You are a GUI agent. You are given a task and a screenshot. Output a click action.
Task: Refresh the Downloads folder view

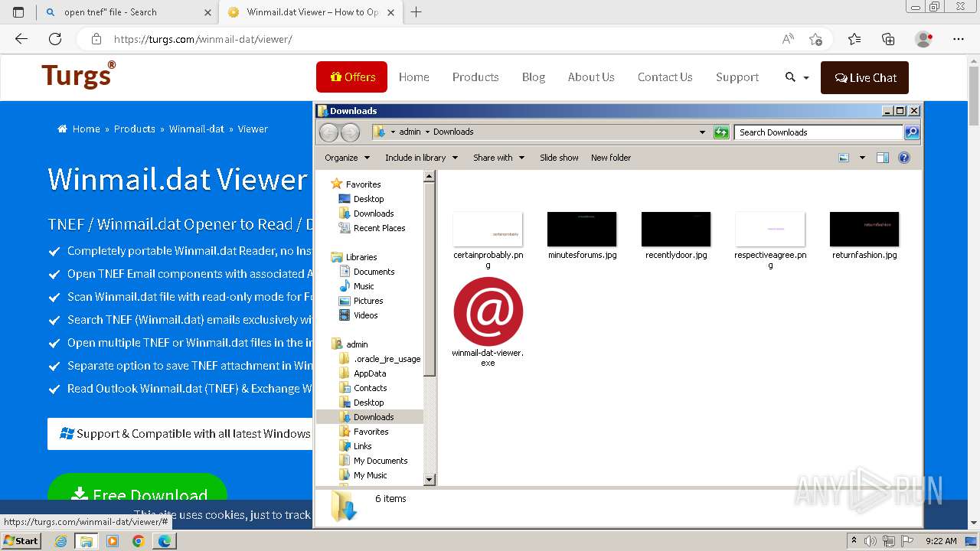[x=721, y=132]
